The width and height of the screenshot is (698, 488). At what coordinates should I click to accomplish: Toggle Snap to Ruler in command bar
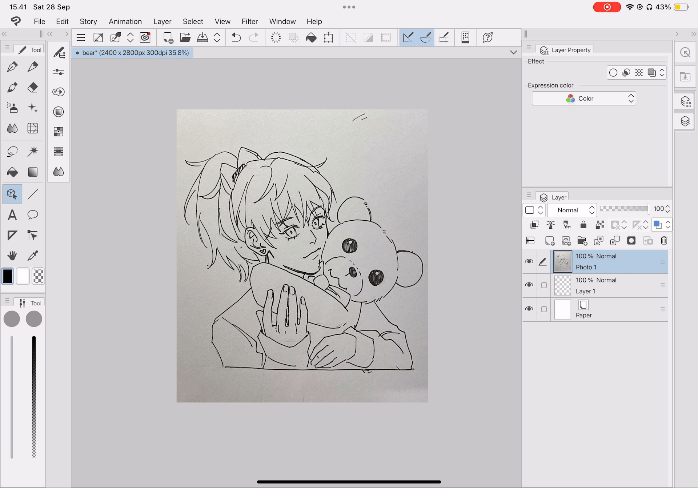point(408,38)
